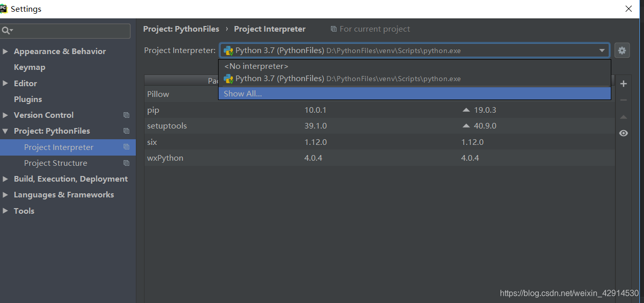Click upgrade arrow next to setuptools 40.9.0
This screenshot has width=644, height=303.
[465, 125]
